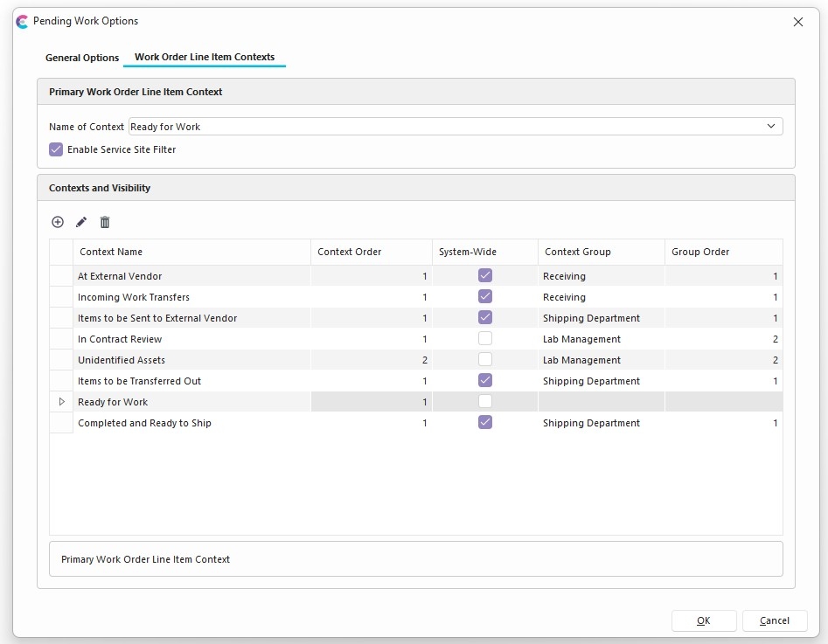This screenshot has width=828, height=644.
Task: Disable the Enable Service Site Filter checkbox
Action: 56,149
